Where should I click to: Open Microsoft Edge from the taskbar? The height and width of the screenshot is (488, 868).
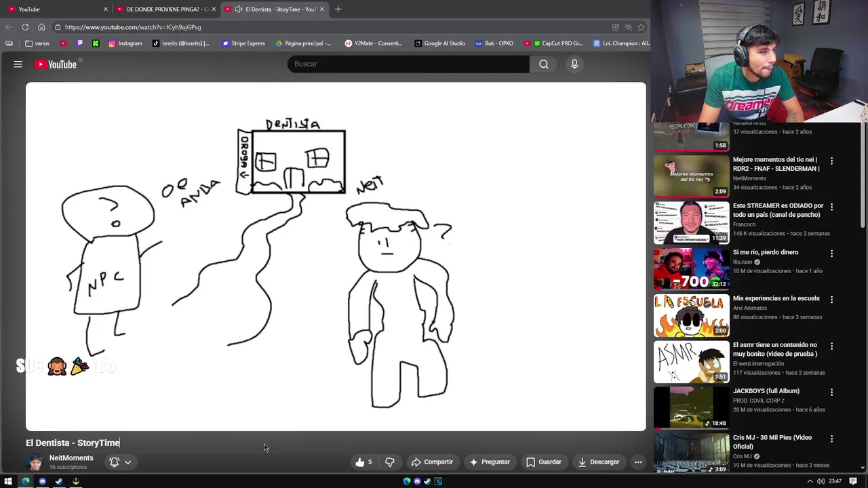tap(26, 481)
